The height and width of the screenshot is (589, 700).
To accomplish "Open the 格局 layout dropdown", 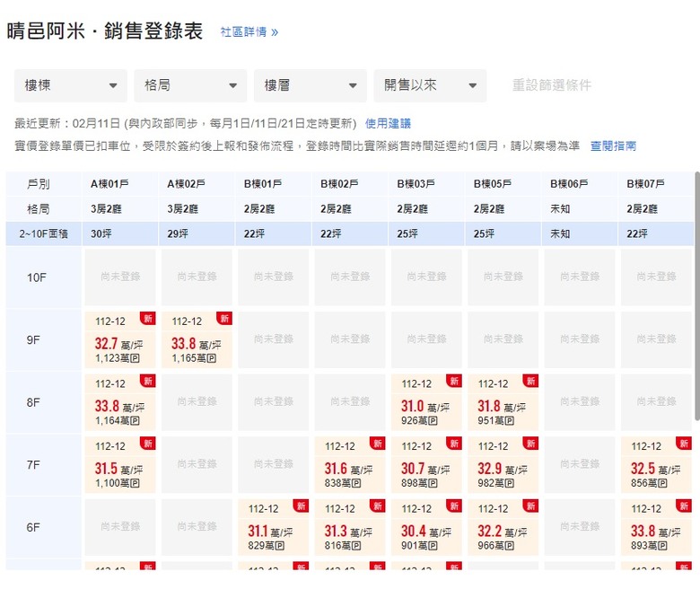I will click(190, 85).
